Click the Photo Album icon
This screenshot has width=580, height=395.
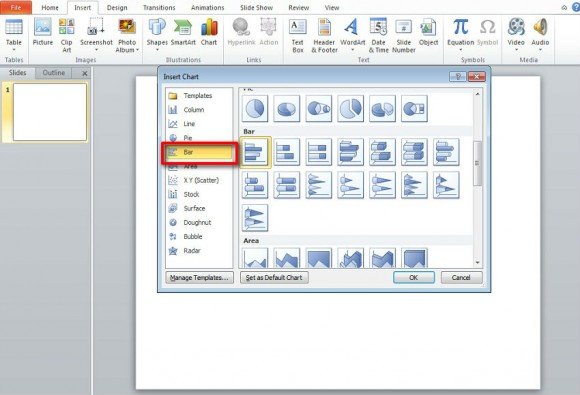tap(127, 34)
